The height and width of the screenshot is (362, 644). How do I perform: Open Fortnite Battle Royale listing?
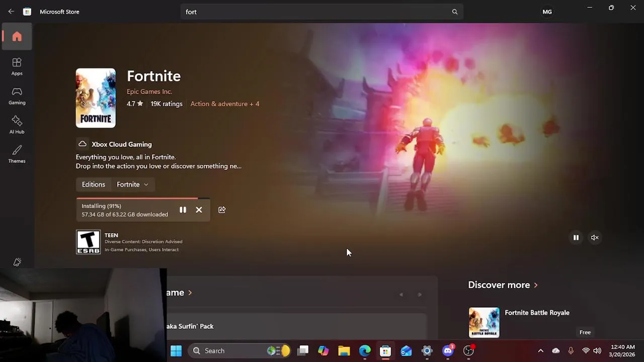[537, 313]
